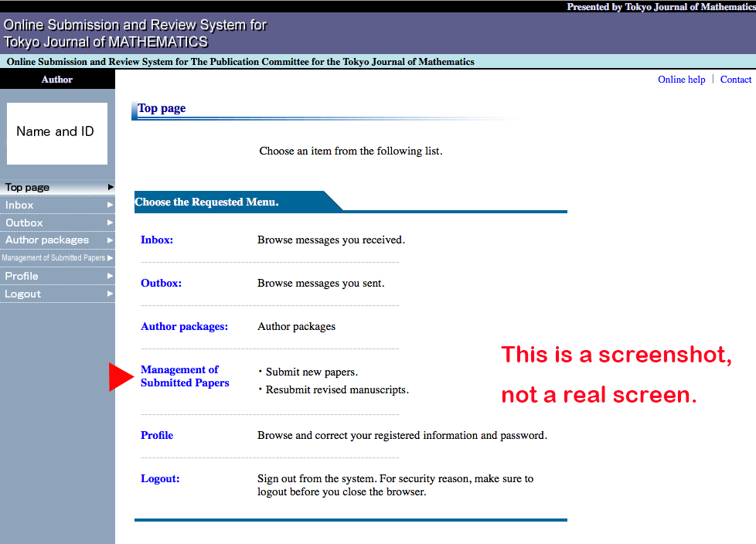The height and width of the screenshot is (544, 756).
Task: Click 'Choose an item from the following list.'
Action: point(350,151)
